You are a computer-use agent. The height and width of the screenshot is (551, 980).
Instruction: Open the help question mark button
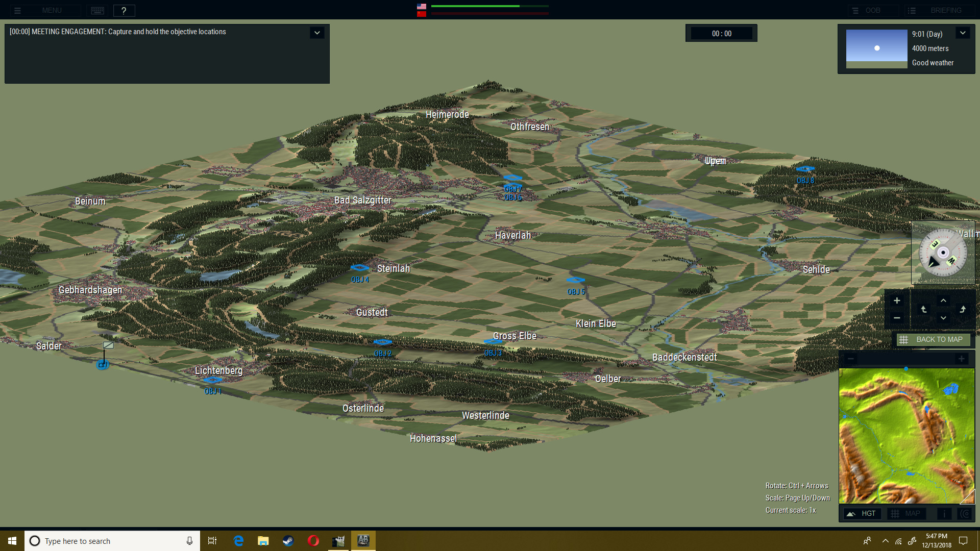[124, 10]
